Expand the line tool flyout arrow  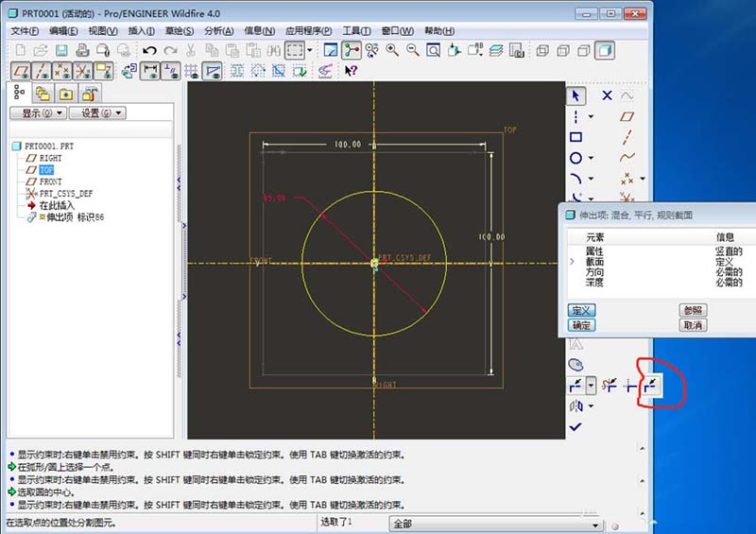[x=592, y=116]
